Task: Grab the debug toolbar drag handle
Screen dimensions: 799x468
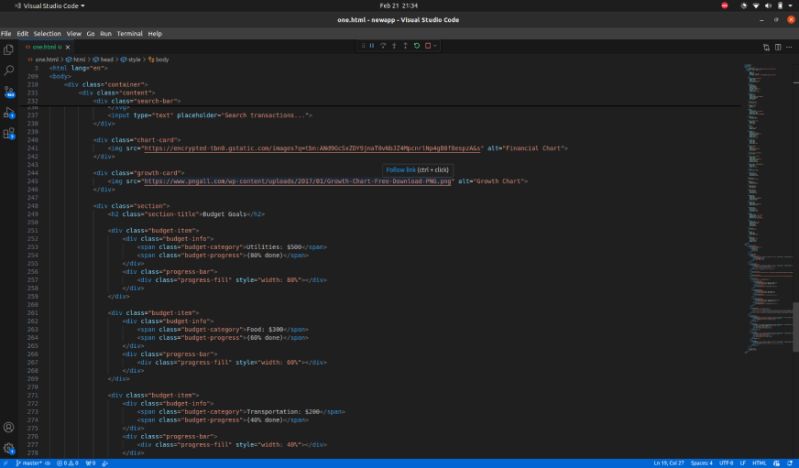Action: point(363,46)
